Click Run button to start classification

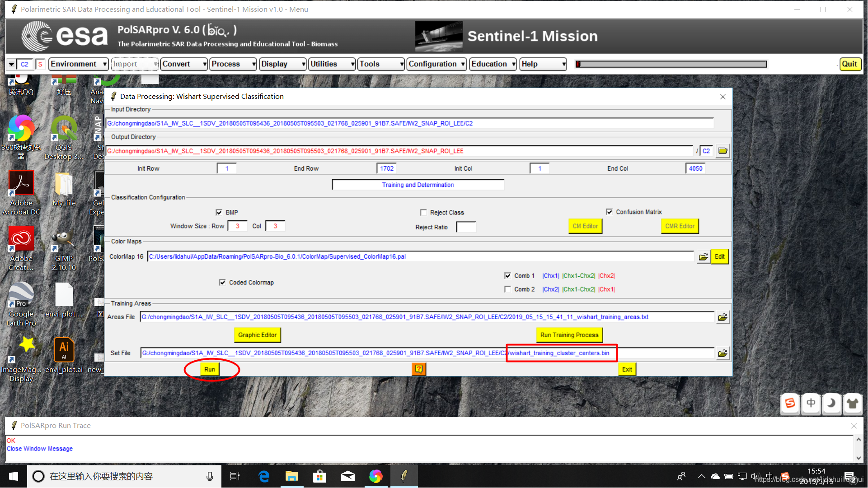tap(210, 369)
